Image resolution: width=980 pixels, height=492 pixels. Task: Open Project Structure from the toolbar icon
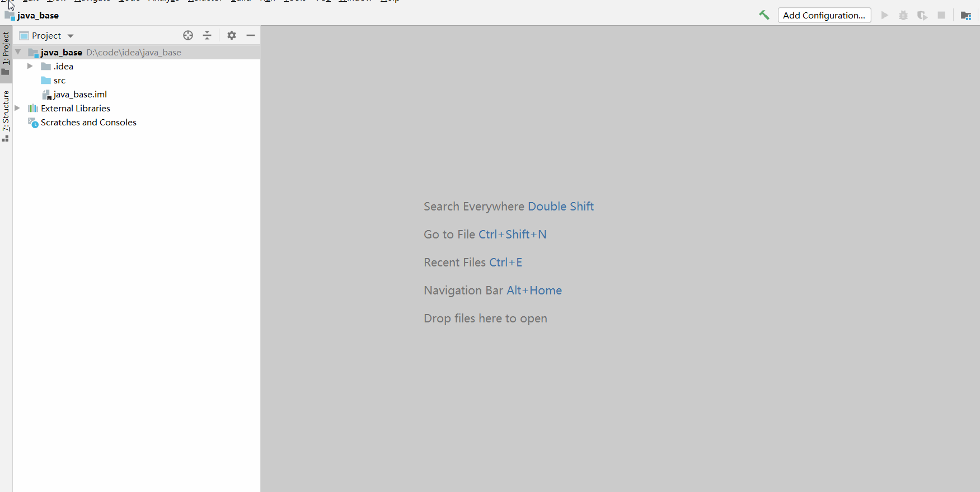966,15
